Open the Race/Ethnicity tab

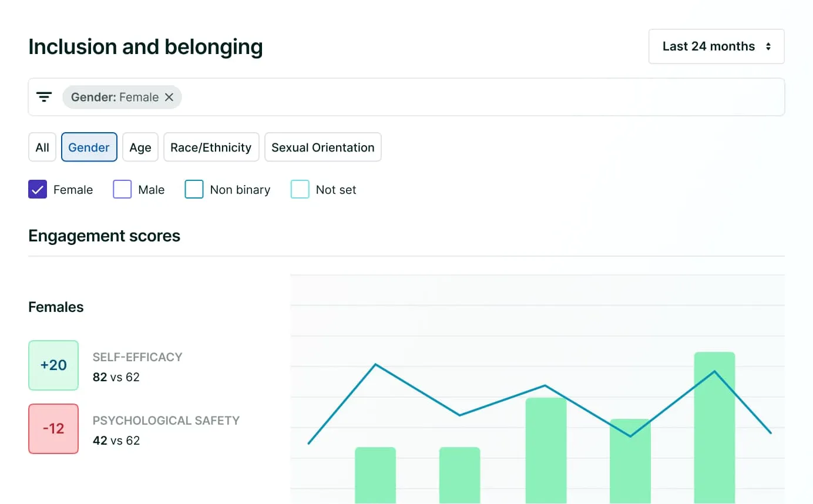211,147
